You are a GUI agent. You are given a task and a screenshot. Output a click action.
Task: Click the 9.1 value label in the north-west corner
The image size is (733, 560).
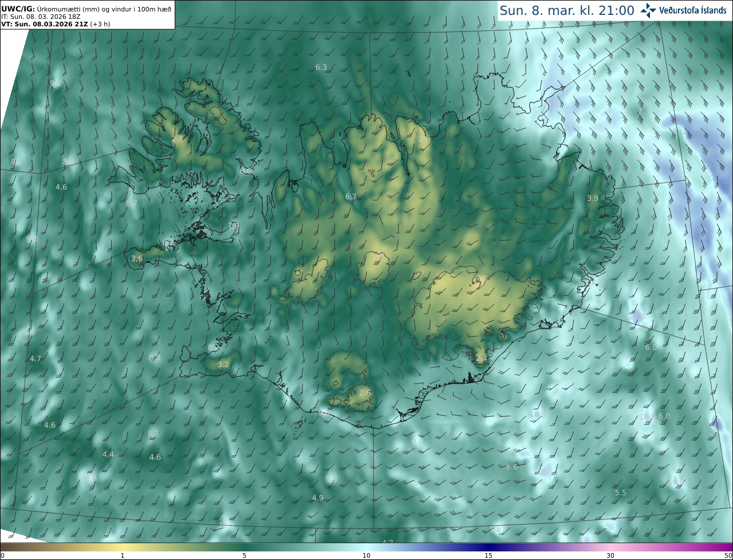(54, 84)
